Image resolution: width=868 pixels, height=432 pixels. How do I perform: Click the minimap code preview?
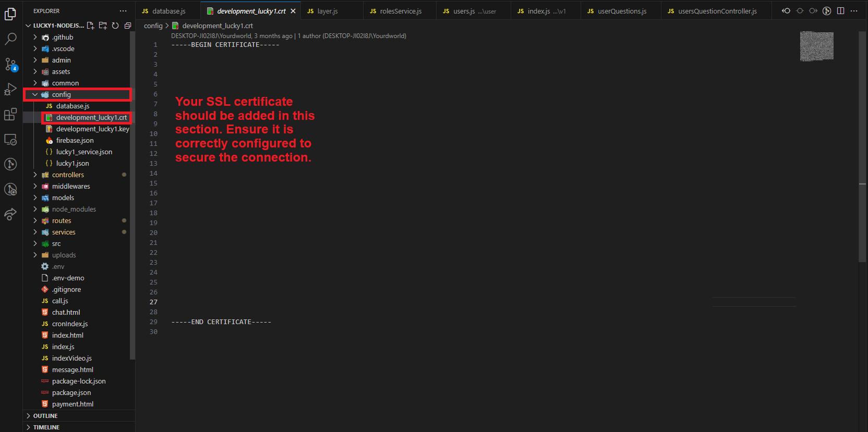816,46
